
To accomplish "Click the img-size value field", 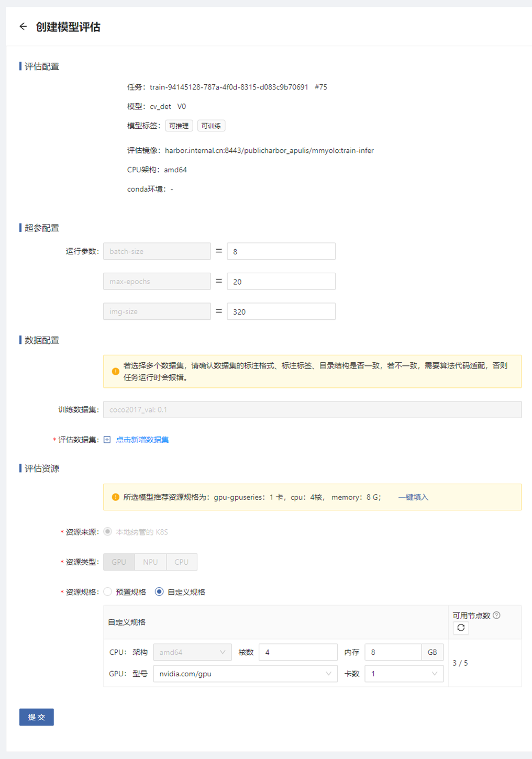I will 281,311.
